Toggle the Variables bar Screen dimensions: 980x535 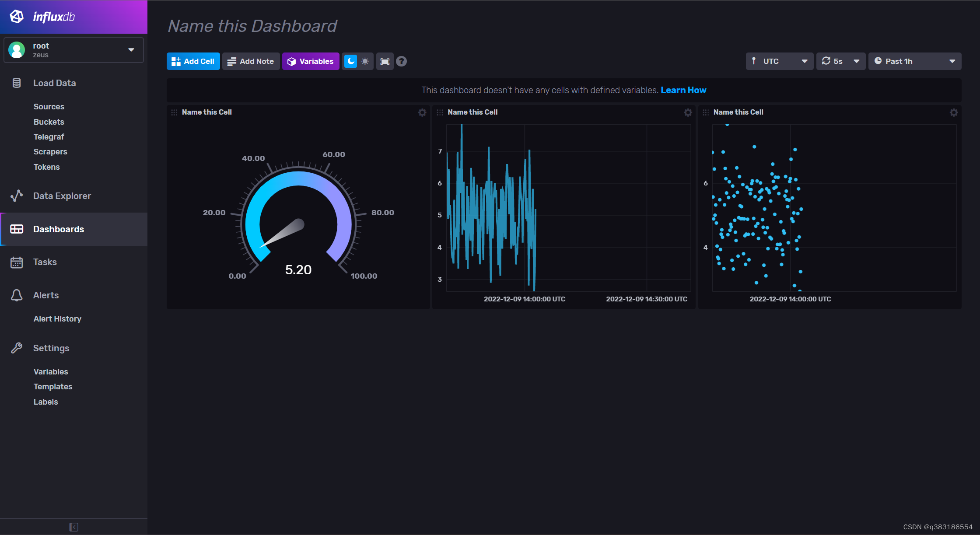310,62
